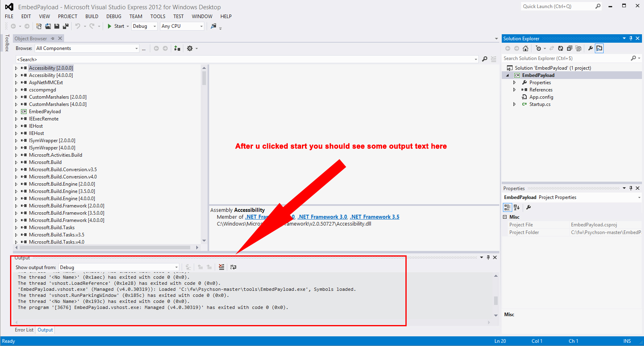Toggle Word Wrap in Output pane
Screen dimensions: 644x346
point(233,267)
